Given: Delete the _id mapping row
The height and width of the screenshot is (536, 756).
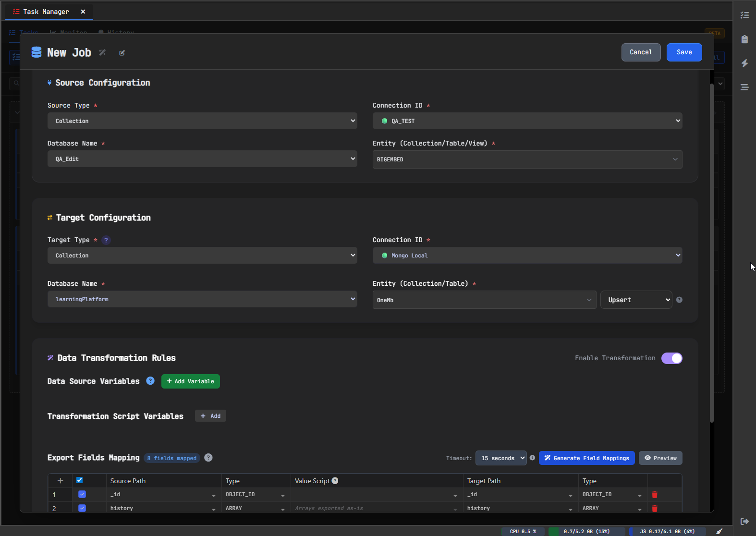Looking at the screenshot, I should (x=655, y=495).
